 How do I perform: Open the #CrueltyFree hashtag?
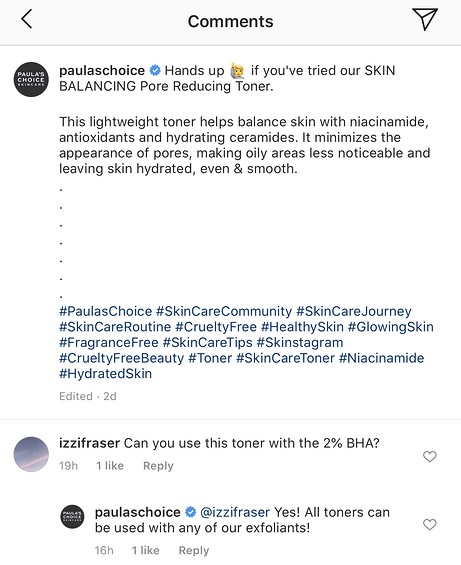[216, 327]
